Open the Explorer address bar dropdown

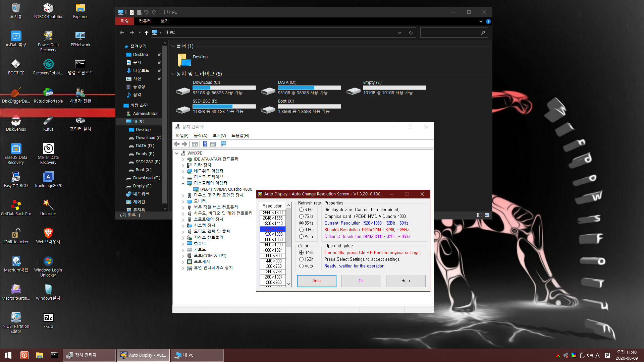point(399,33)
